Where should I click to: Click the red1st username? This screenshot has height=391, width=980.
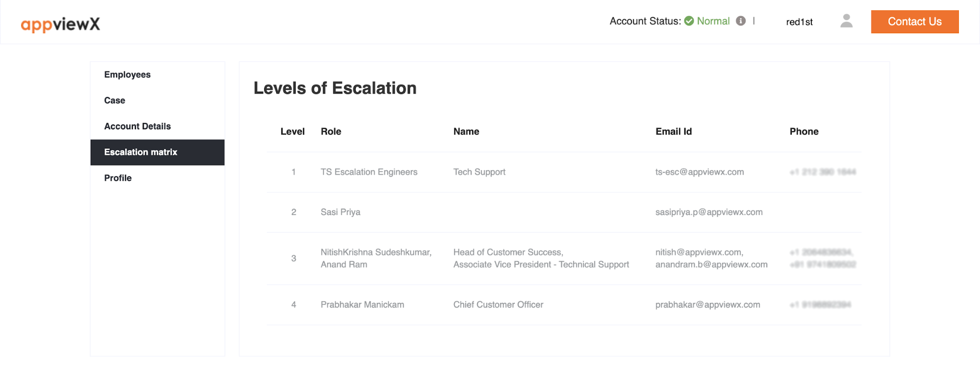tap(799, 22)
